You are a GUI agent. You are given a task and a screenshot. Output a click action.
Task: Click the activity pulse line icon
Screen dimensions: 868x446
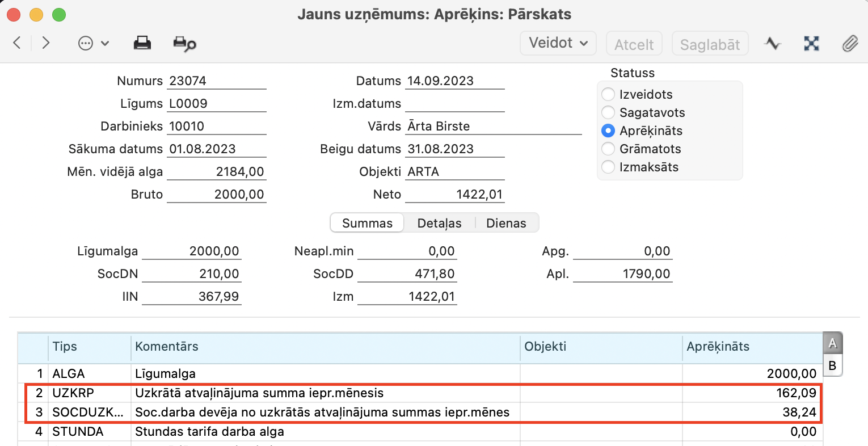(772, 43)
